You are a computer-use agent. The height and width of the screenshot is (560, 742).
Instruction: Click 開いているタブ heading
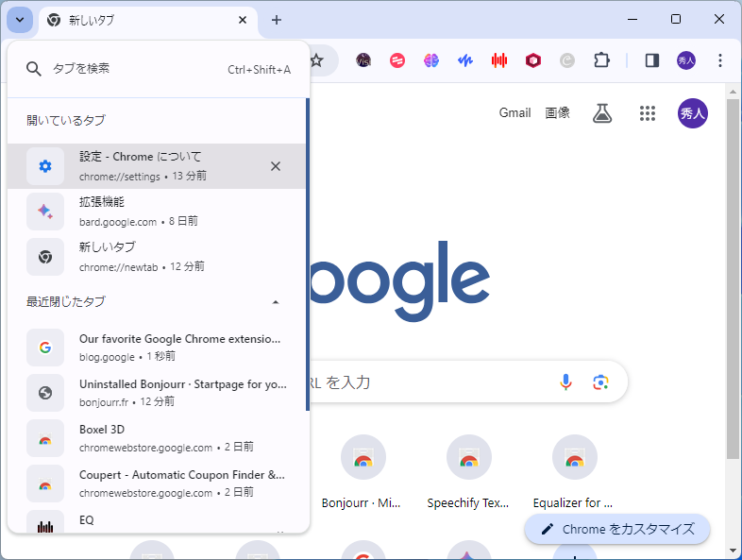tap(66, 120)
